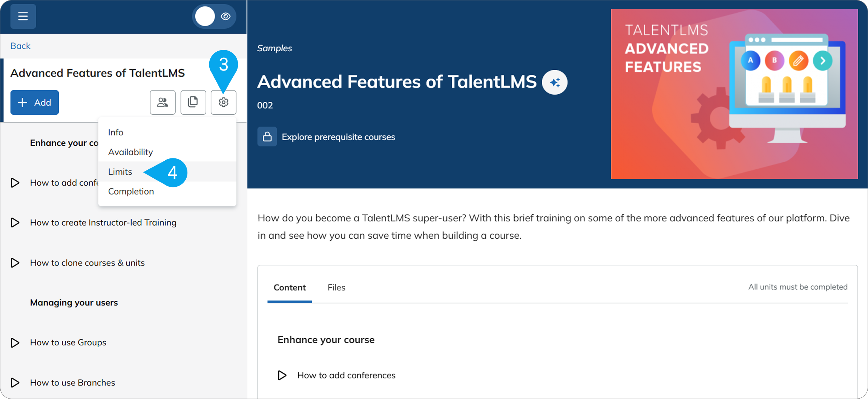Click the Add button

pyautogui.click(x=35, y=102)
